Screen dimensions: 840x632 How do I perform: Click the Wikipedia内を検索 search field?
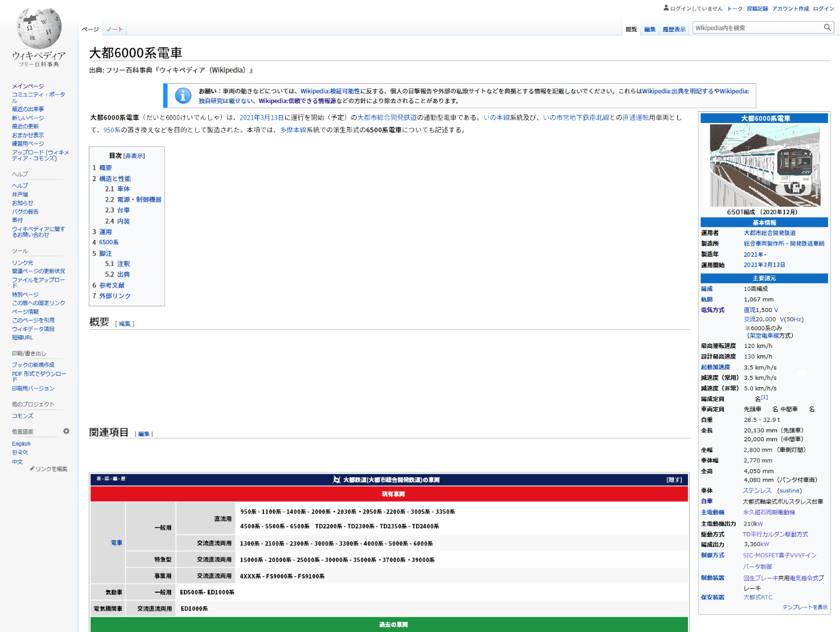point(757,28)
